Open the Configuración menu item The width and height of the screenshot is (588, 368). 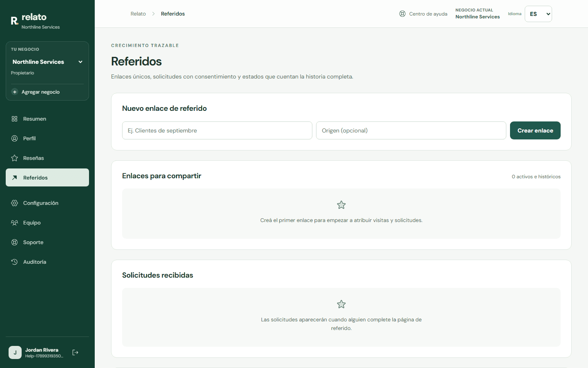(x=47, y=203)
